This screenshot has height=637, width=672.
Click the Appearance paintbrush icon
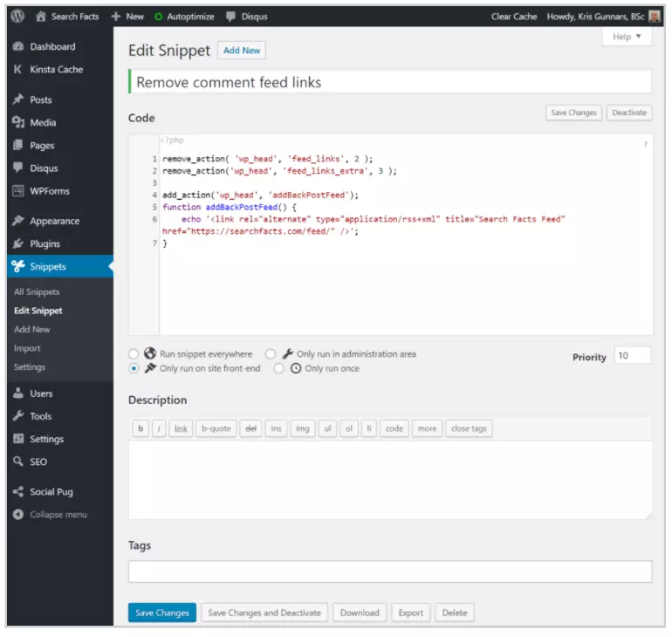(x=18, y=221)
